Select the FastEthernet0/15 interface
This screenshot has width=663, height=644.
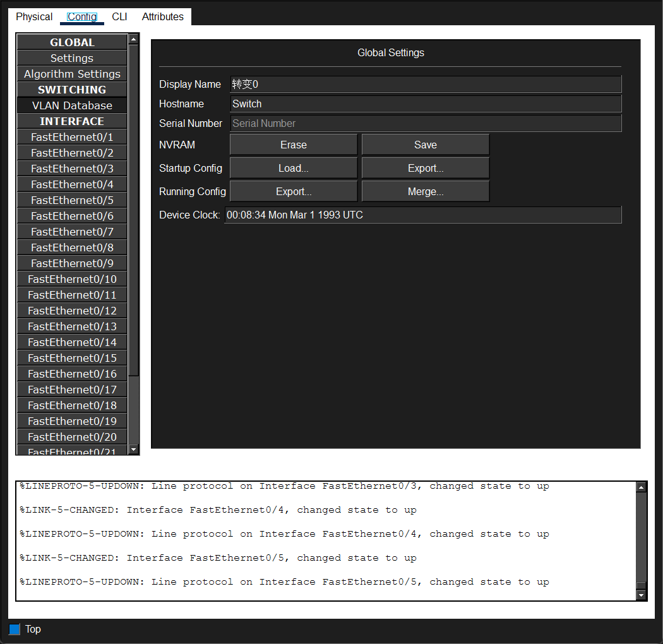(x=72, y=358)
